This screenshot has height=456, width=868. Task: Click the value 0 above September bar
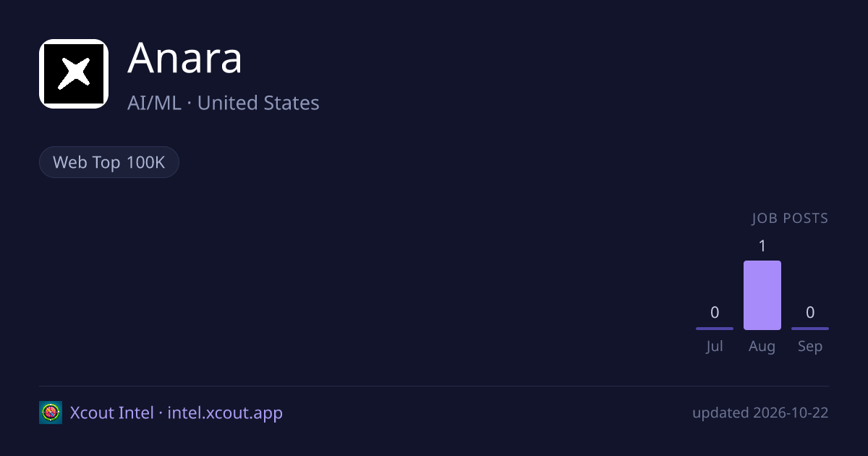(x=810, y=313)
